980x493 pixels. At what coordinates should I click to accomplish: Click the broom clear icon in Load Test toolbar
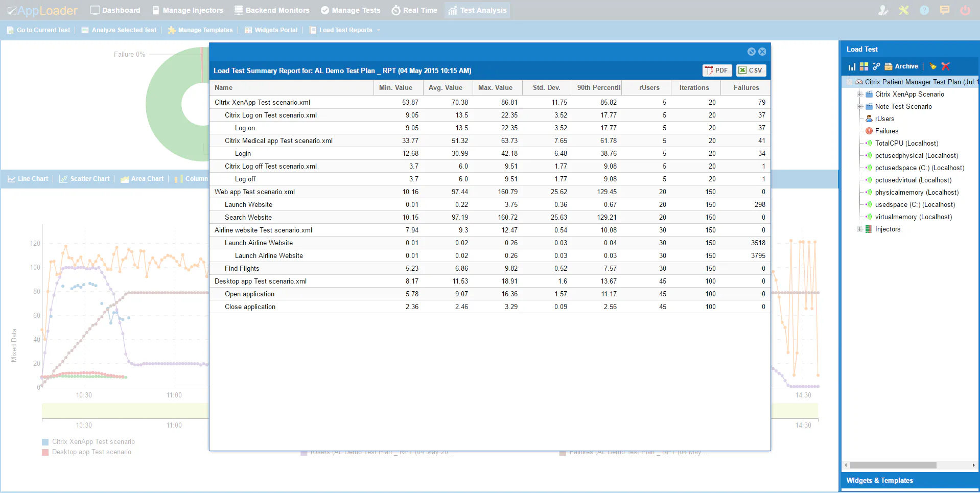[933, 66]
